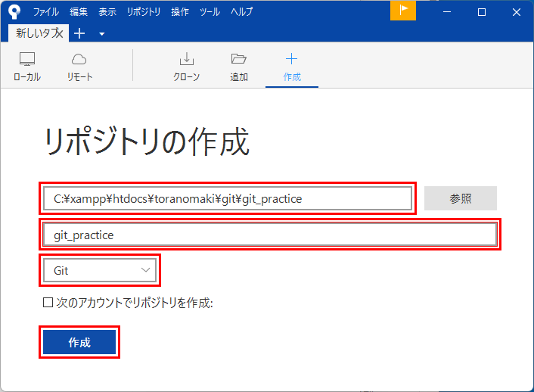Select the Create plus toolbar icon

(x=292, y=66)
